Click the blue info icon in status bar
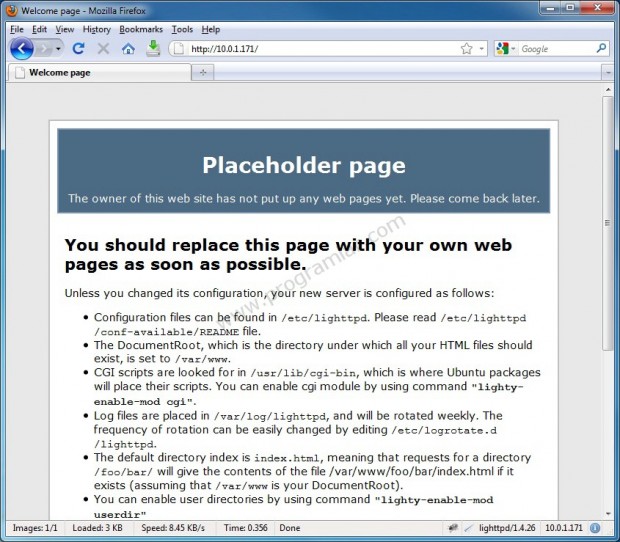 pos(594,528)
